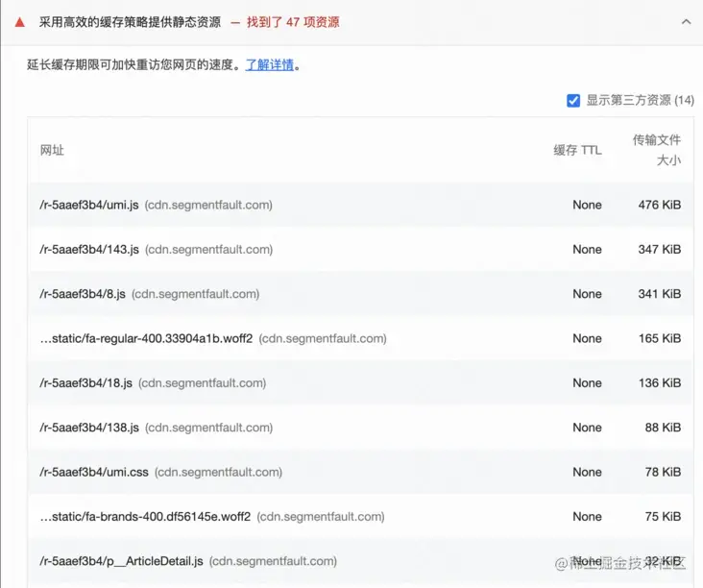Open the 了解详情 link
This screenshot has width=703, height=588.
(x=270, y=65)
